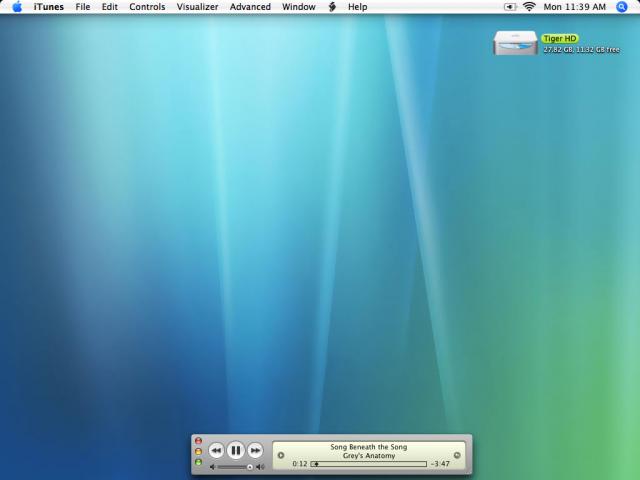Click the volume slider knob
640x480 pixels.
[x=250, y=467]
